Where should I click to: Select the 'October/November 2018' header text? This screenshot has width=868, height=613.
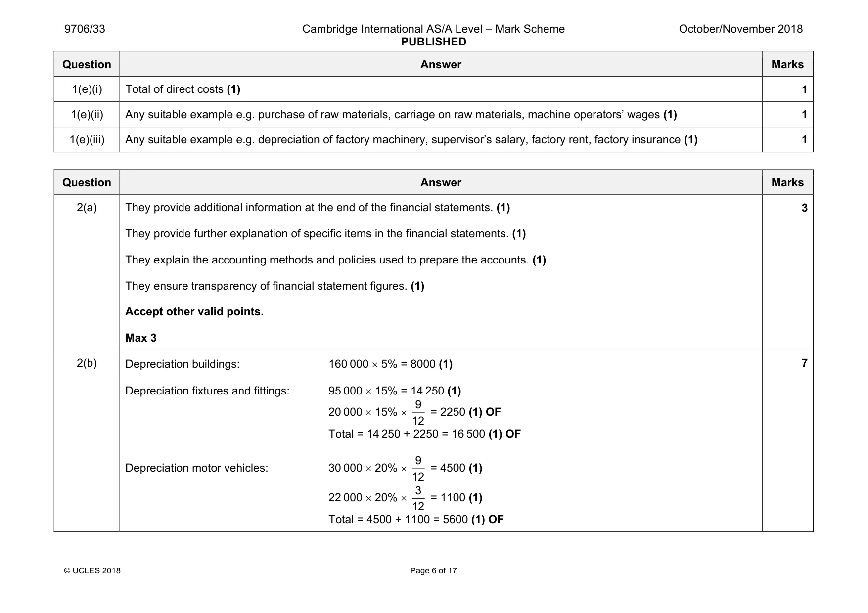pyautogui.click(x=740, y=29)
